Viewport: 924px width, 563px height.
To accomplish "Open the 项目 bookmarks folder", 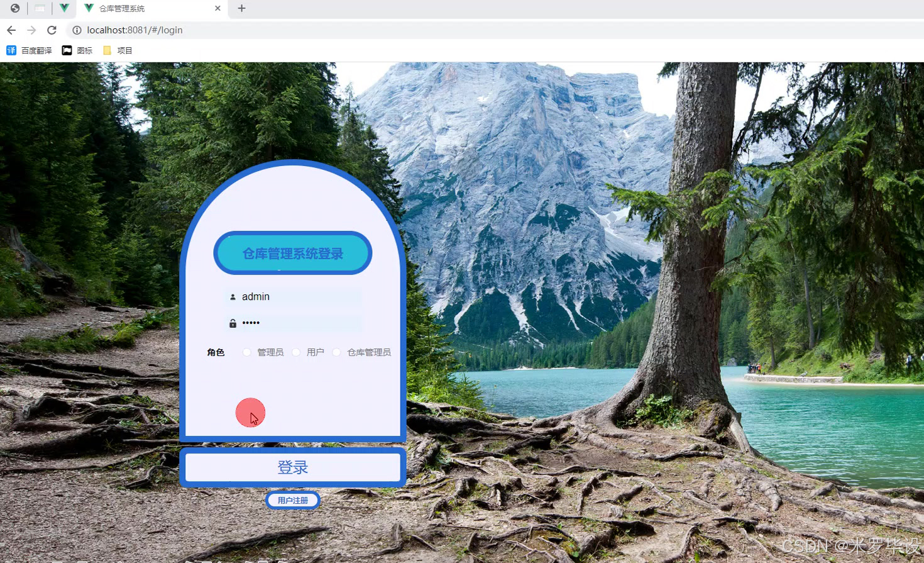I will coord(118,50).
